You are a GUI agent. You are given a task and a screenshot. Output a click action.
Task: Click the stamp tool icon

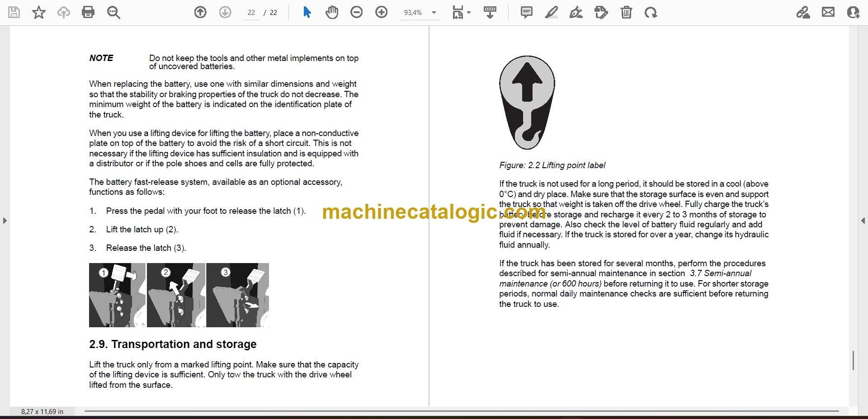point(601,12)
